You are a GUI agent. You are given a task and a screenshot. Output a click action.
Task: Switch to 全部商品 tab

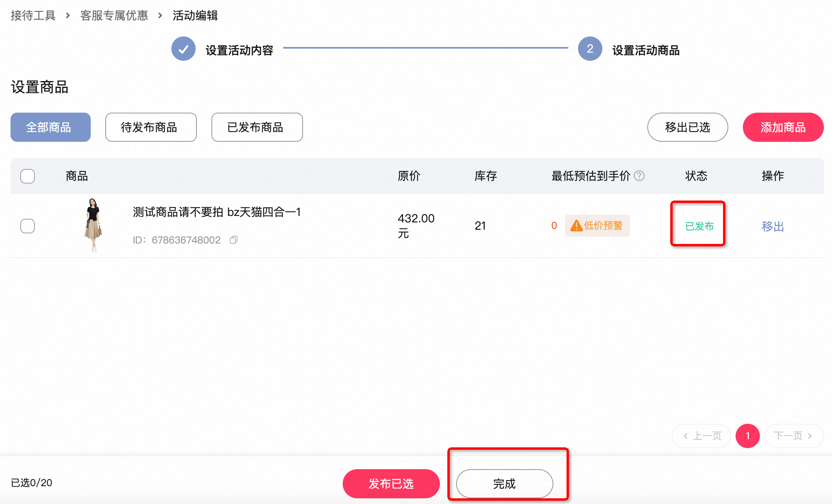51,127
